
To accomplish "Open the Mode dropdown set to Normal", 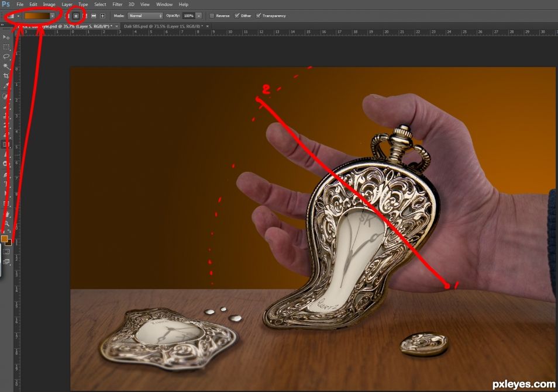I will (x=145, y=16).
